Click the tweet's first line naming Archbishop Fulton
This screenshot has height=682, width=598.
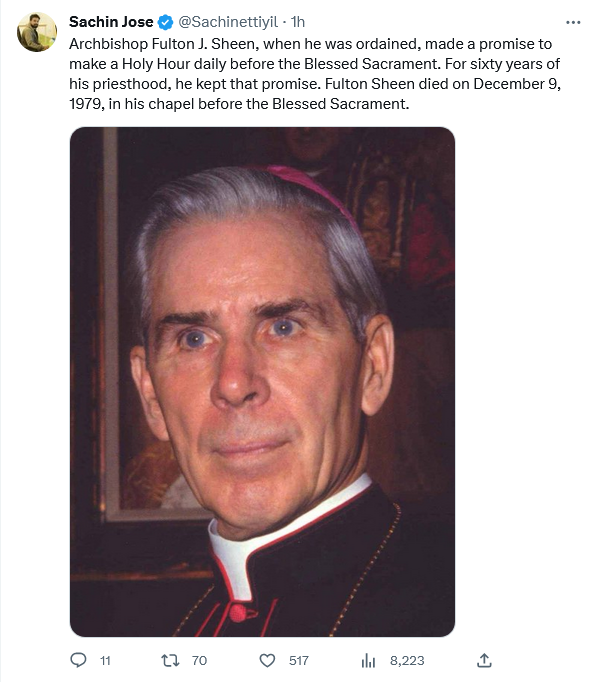click(311, 44)
